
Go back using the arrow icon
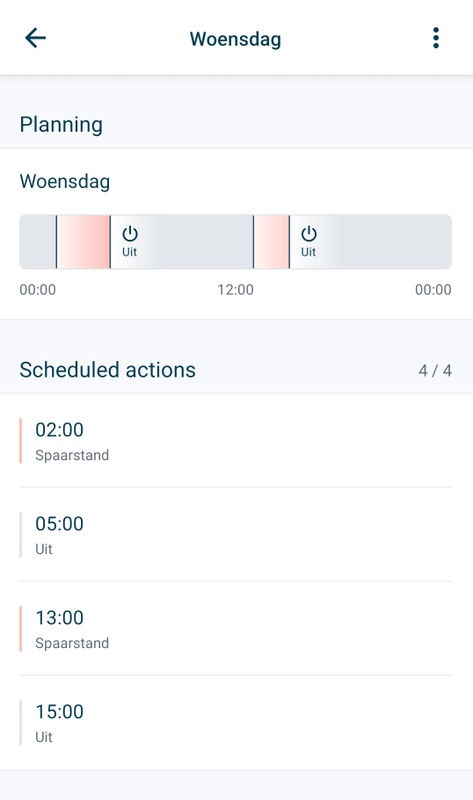coord(35,38)
